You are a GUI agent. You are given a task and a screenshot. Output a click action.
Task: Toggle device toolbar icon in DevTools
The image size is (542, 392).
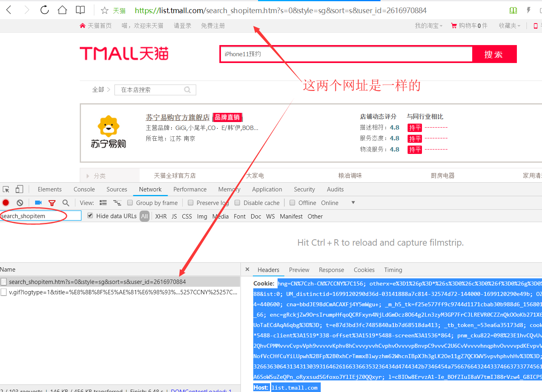19,189
